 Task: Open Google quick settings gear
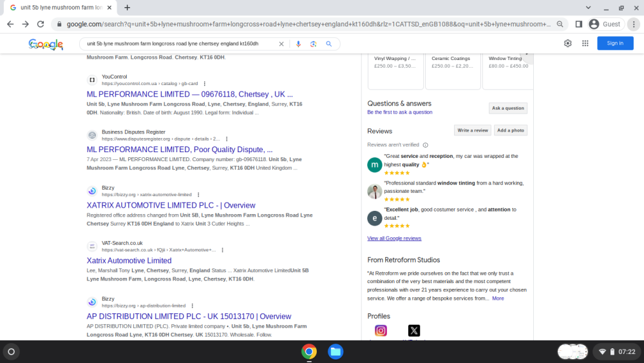tap(567, 43)
